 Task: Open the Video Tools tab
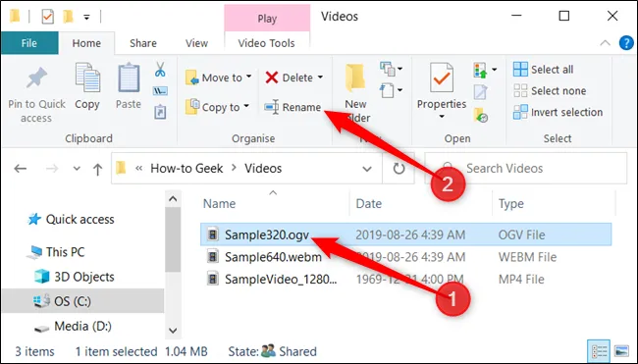[267, 43]
